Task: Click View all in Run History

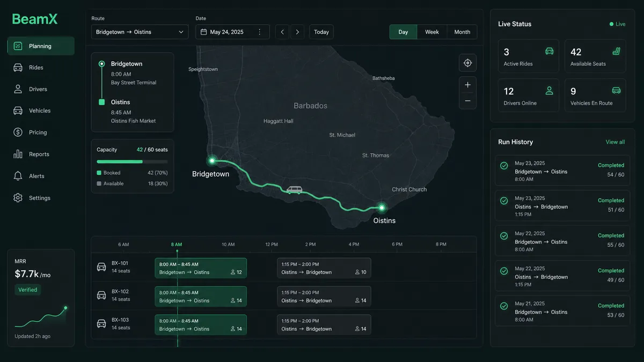Action: pos(615,142)
